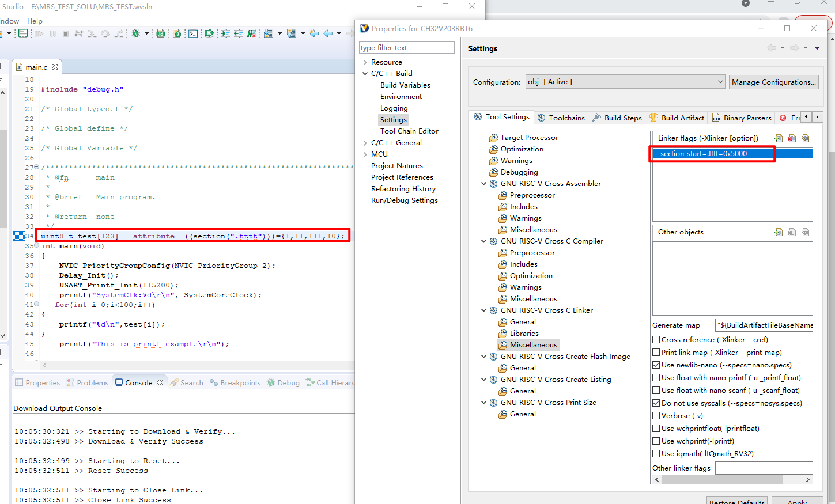Enable Use float with nano printf
The width and height of the screenshot is (835, 504).
pos(656,378)
